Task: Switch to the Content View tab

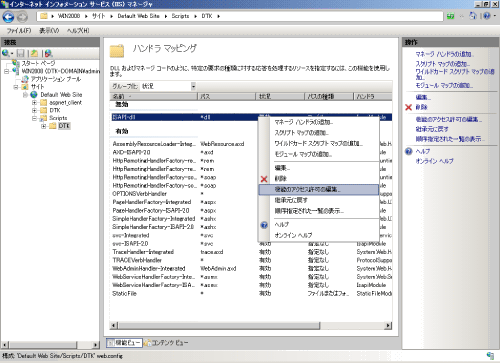Action: 166,342
